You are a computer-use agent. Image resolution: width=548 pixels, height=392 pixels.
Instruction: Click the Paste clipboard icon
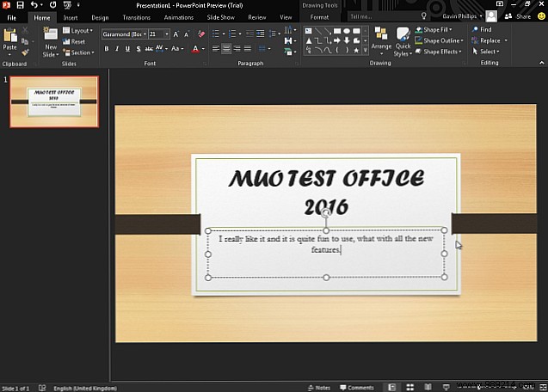(9, 35)
